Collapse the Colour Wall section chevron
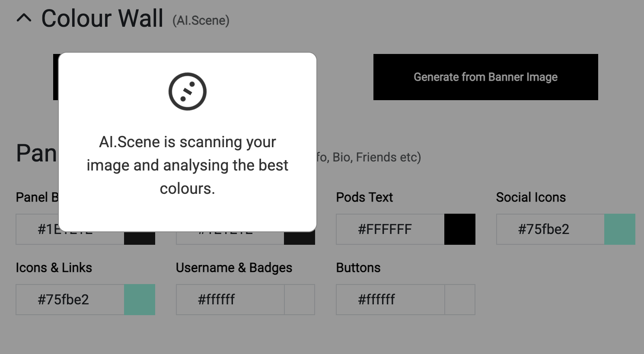The width and height of the screenshot is (644, 354). pyautogui.click(x=24, y=18)
